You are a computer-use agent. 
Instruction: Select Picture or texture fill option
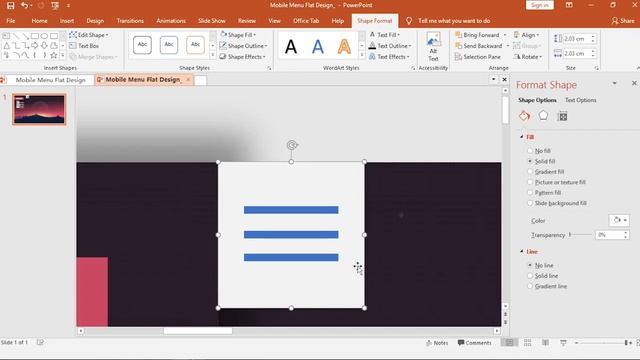tap(557, 182)
